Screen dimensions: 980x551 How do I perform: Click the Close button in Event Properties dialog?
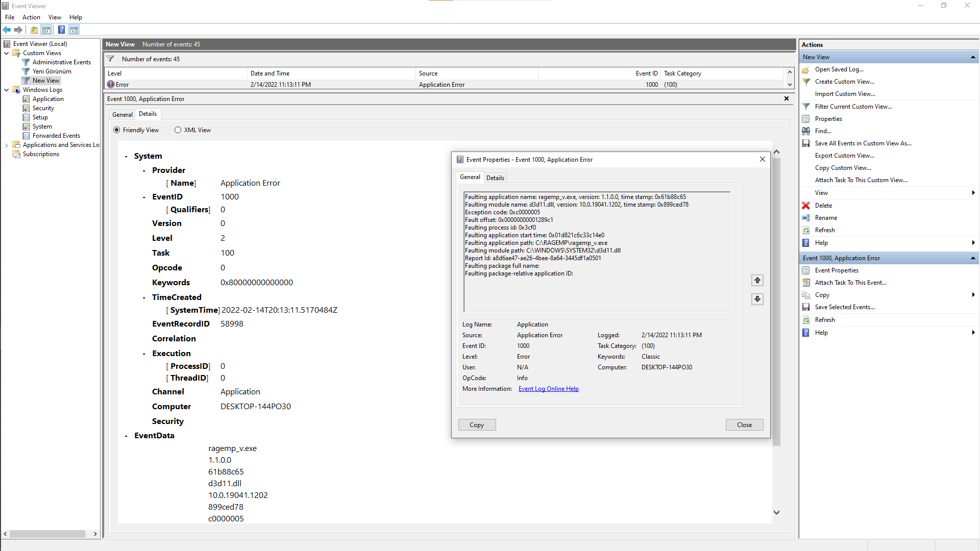[x=744, y=425]
